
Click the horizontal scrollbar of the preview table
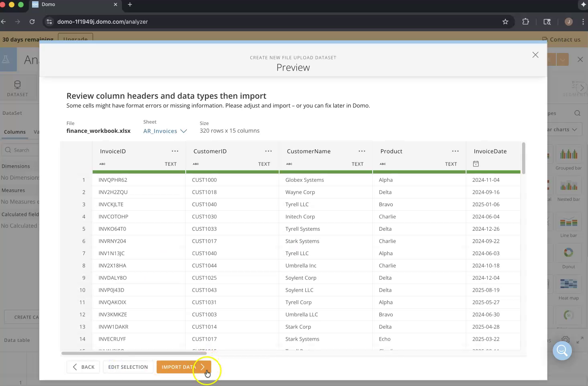(x=134, y=353)
